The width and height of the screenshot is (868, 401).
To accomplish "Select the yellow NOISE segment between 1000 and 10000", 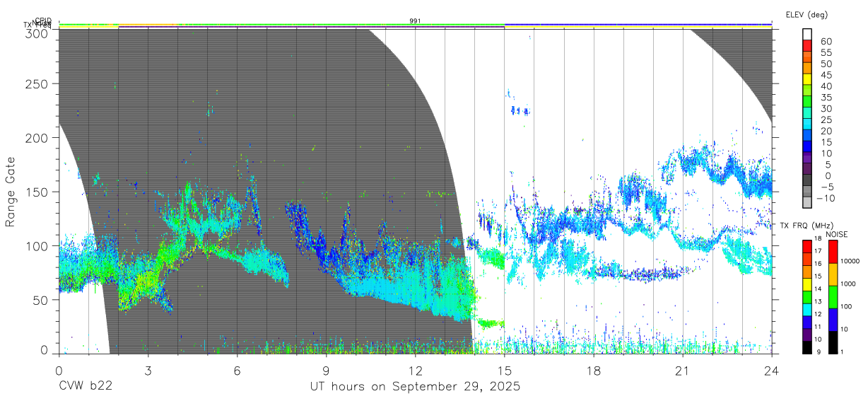I will coord(833,274).
